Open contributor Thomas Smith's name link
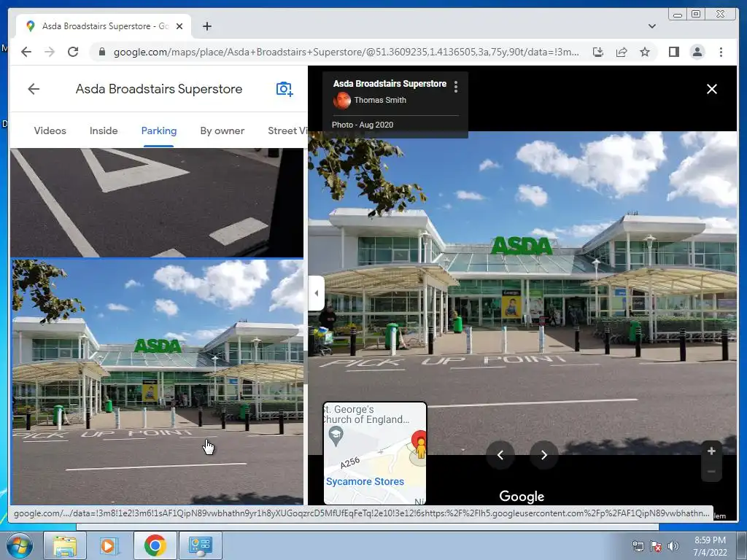This screenshot has width=747, height=560. click(380, 100)
